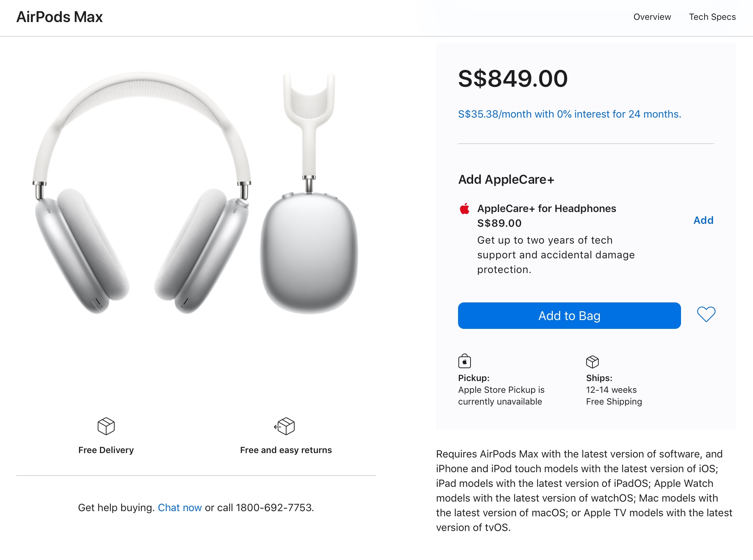Screen dimensions: 753x560
Task: Click the Free Delivery label
Action: 106,450
